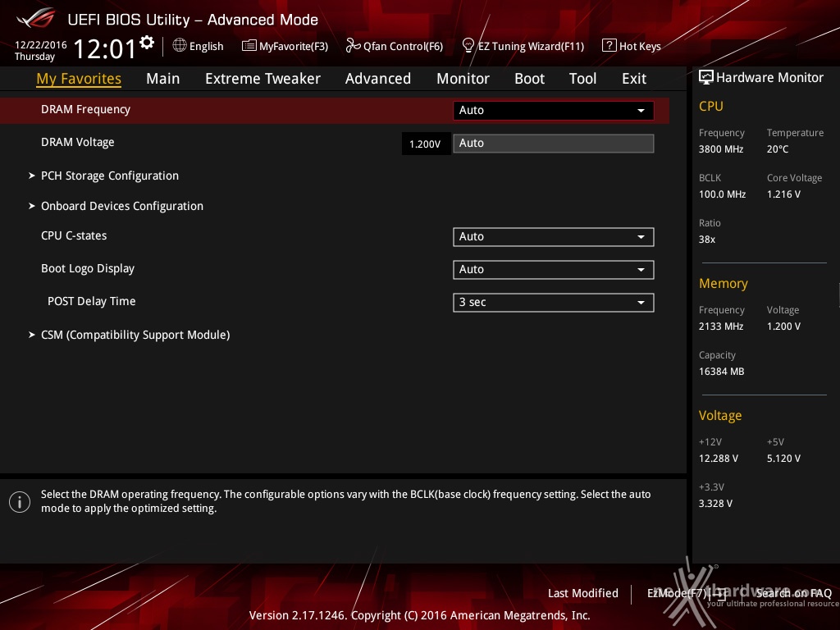Start EZ Tuning Wizard(F11)
Viewport: 840px width, 630px height.
tap(523, 46)
